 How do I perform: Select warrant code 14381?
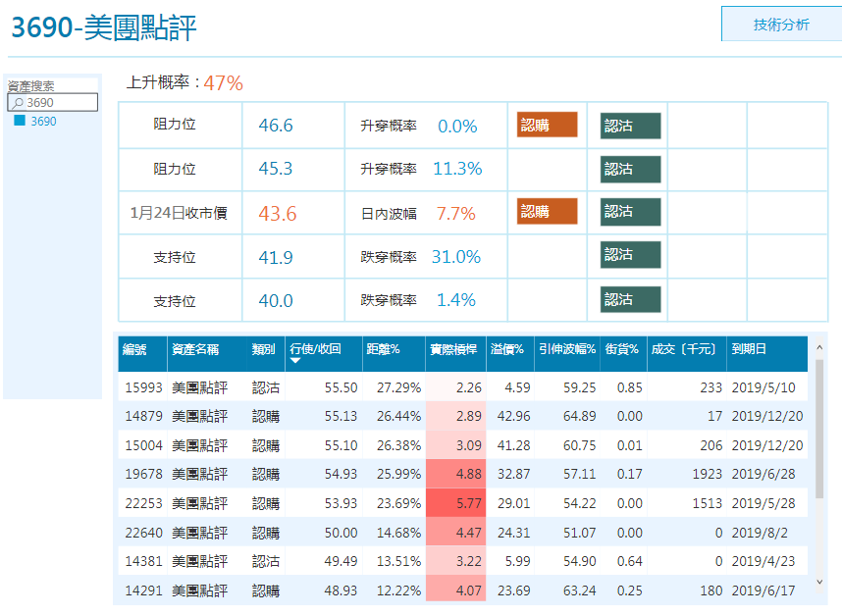pos(143,561)
